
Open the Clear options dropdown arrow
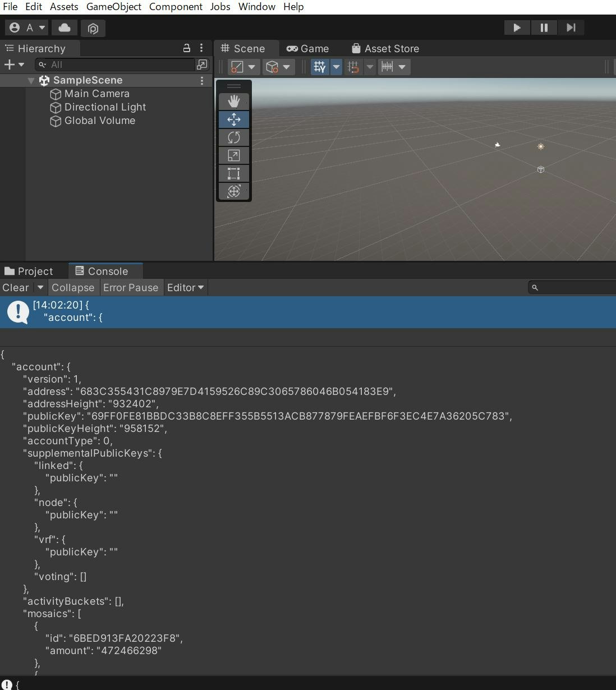click(x=40, y=287)
